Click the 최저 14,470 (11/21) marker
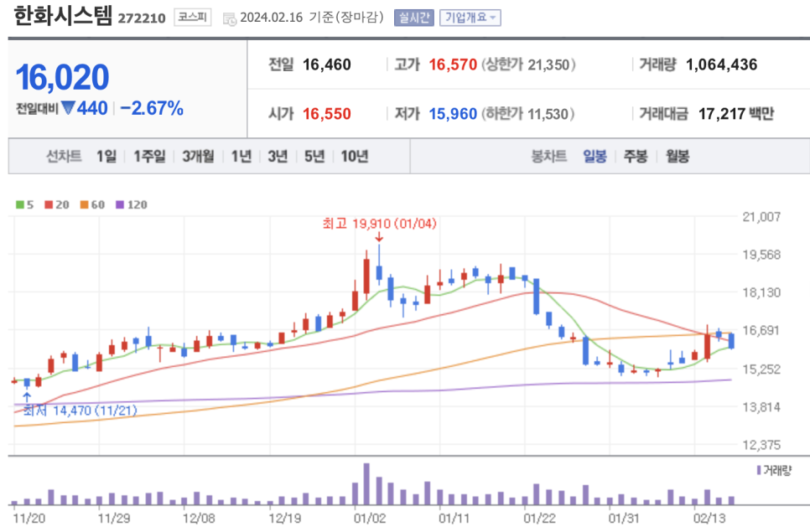 pos(80,411)
